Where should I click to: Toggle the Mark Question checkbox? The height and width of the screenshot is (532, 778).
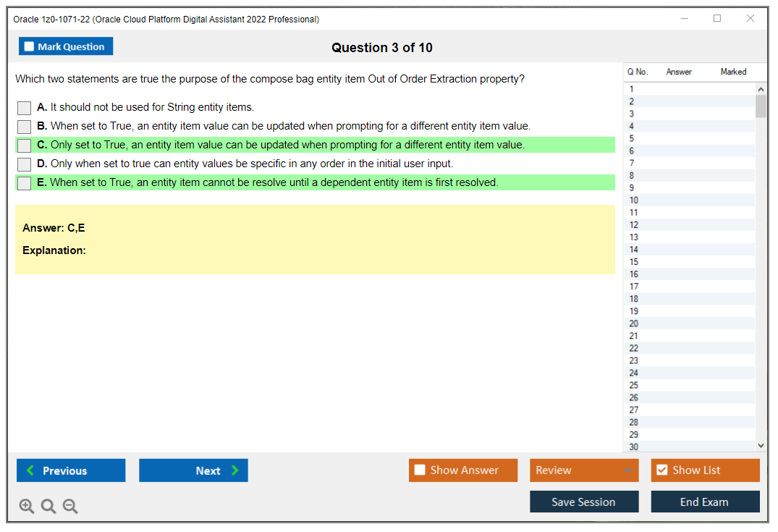click(29, 46)
